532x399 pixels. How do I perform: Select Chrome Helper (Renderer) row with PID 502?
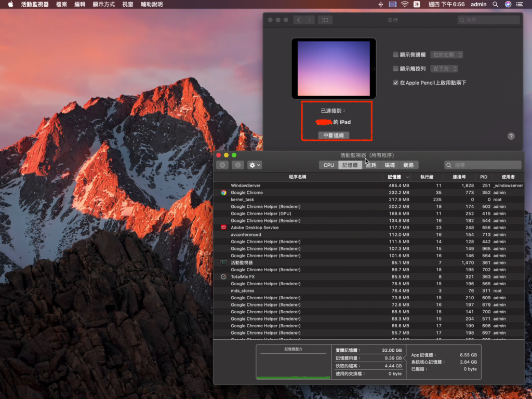[x=369, y=207]
